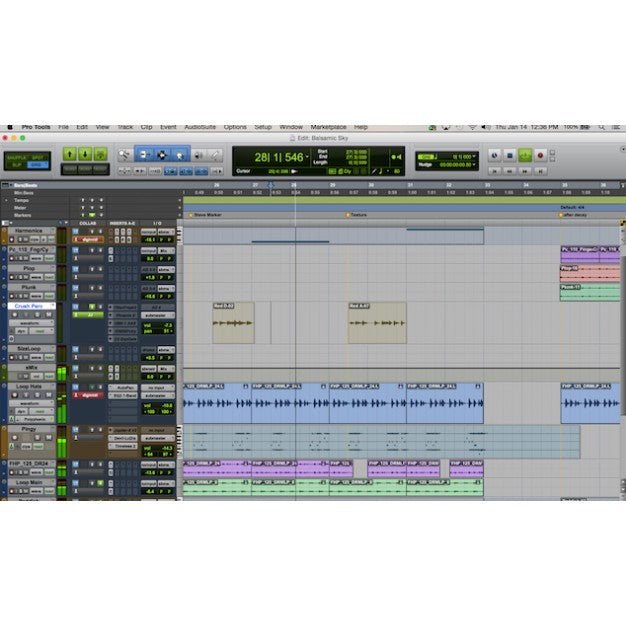This screenshot has width=626, height=626.
Task: Toggle solo on Loop Rate track
Action: click(x=37, y=395)
